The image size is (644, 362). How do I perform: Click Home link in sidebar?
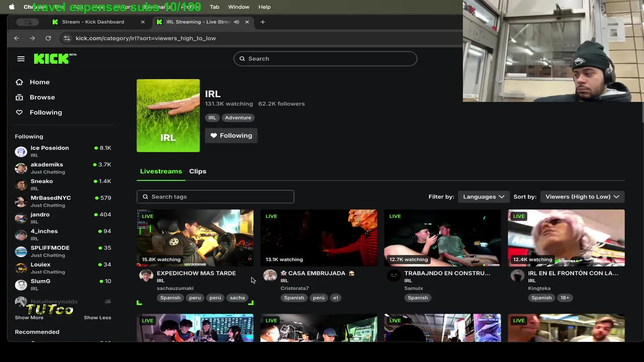pos(40,82)
